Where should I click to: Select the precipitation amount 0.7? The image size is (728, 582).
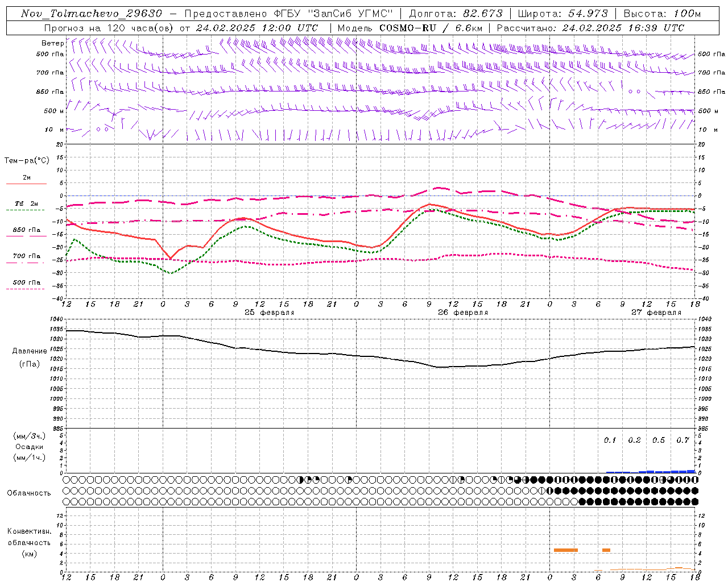coord(682,440)
